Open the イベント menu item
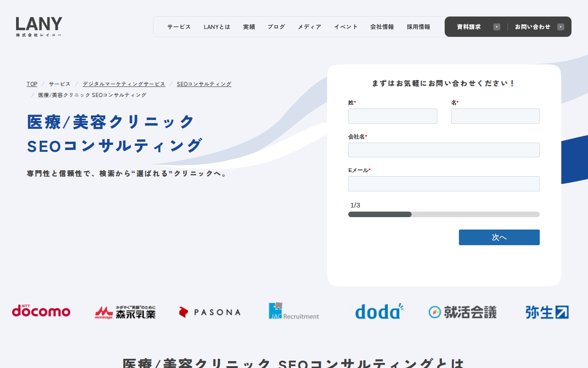Image resolution: width=588 pixels, height=368 pixels. [346, 27]
